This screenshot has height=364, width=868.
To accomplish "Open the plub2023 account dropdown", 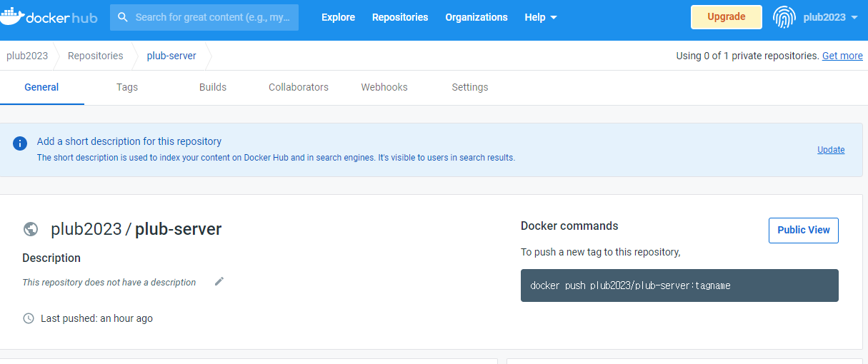I will [x=830, y=17].
